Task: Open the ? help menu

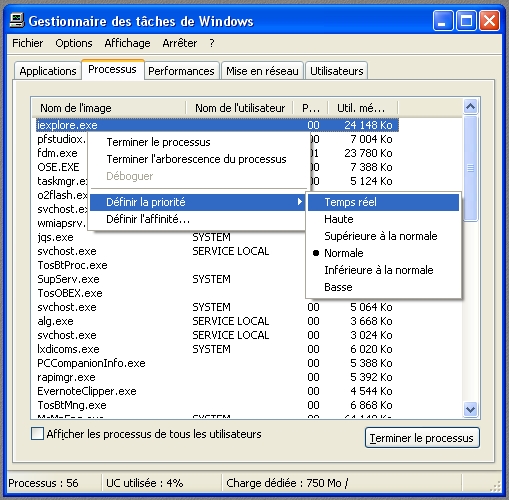Action: [212, 43]
